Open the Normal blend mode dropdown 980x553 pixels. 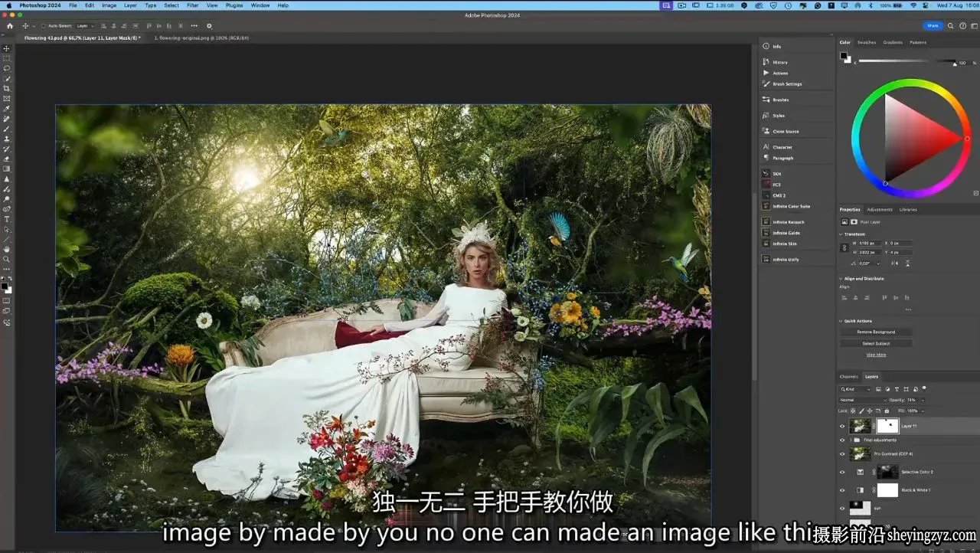(x=862, y=400)
